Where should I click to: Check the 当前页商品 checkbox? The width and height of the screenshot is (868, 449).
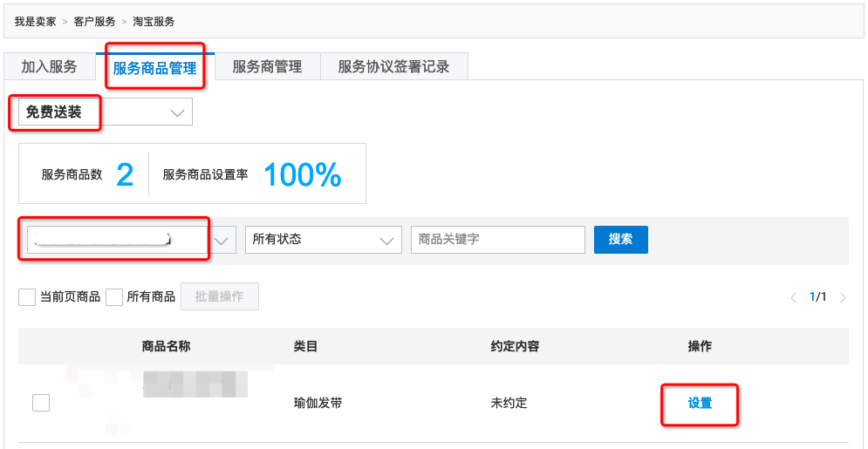coord(27,297)
